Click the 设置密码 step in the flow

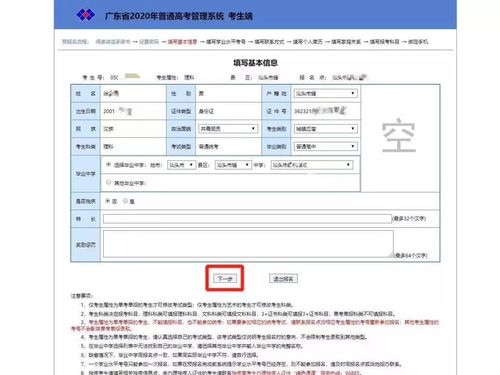coord(149,42)
